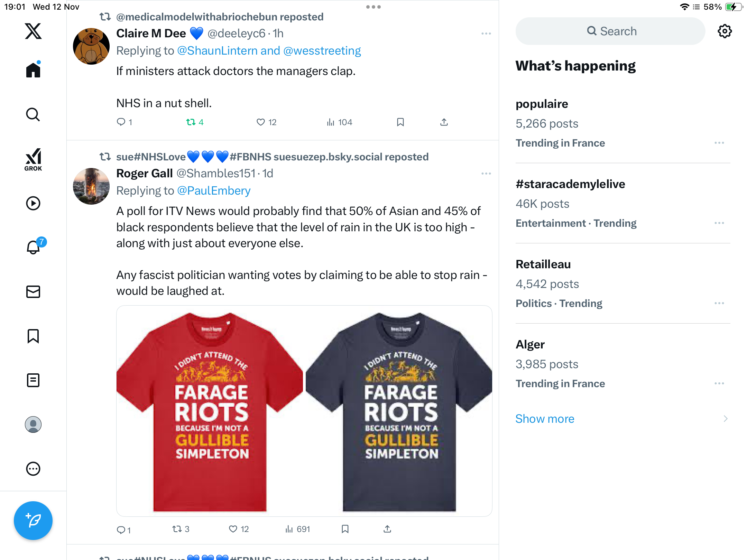Screen dimensions: 747x560
Task: Open Grok from the sidebar
Action: pyautogui.click(x=33, y=160)
